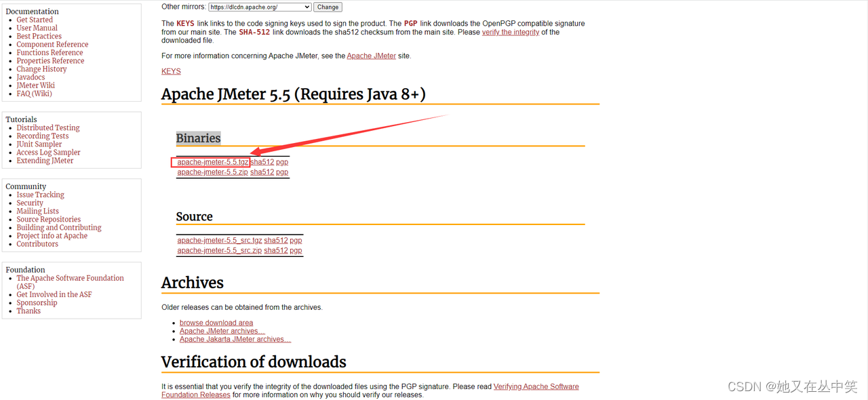Open sha512 for apache-jmeter-5.5_src.tgz

coord(276,240)
